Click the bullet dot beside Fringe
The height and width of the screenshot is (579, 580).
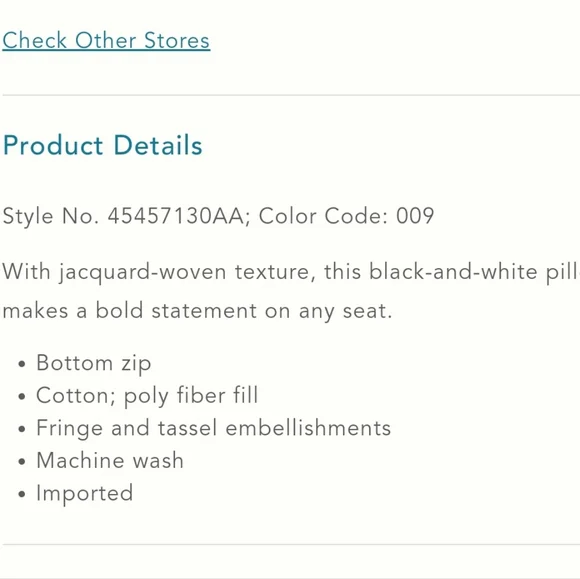22,429
